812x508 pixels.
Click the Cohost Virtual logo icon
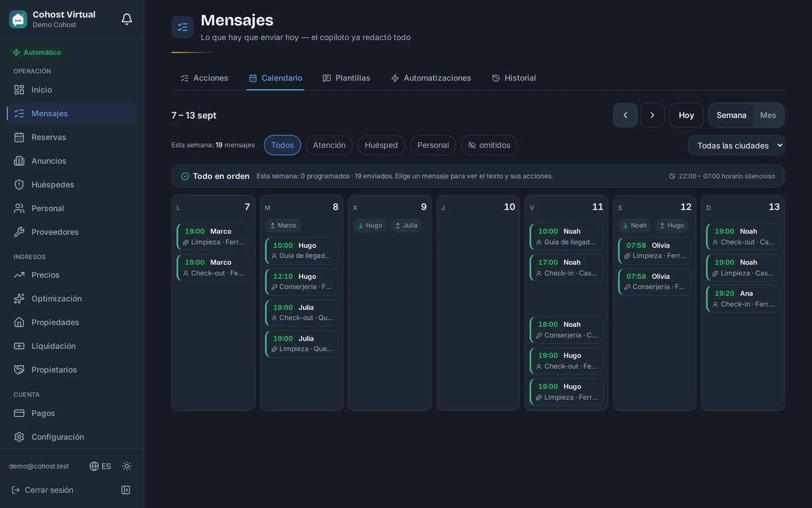[18, 19]
